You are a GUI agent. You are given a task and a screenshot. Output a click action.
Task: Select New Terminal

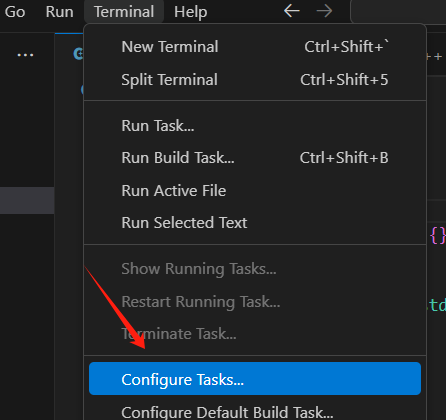tap(255, 47)
